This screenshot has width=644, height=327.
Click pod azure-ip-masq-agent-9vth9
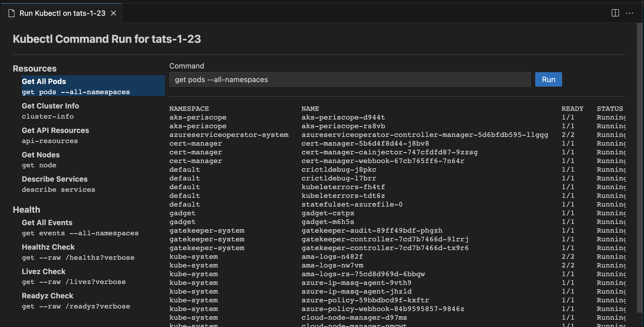[x=357, y=283]
